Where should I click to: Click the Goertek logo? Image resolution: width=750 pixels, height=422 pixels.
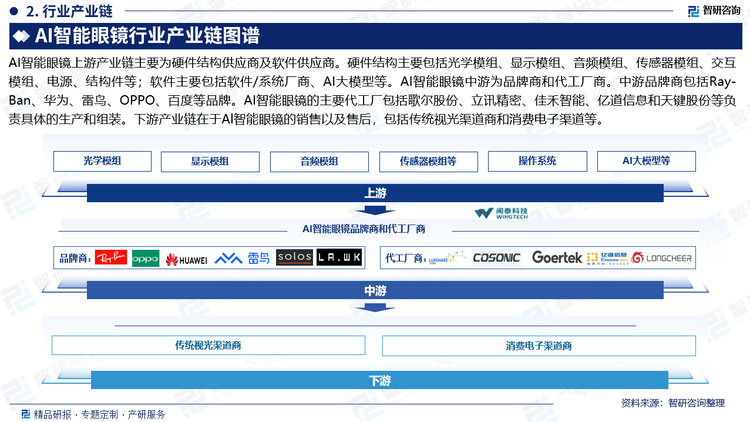pos(557,257)
